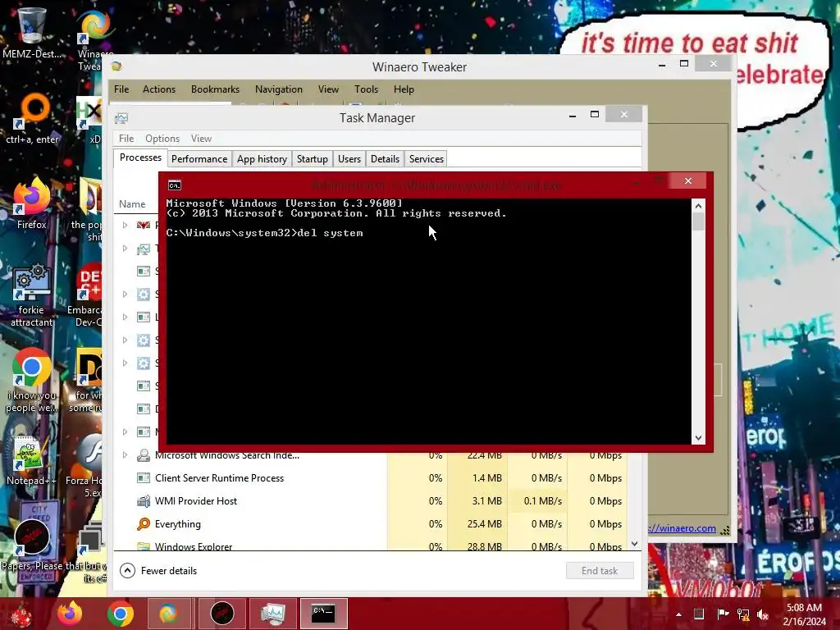
Task: Select the WMI Provider Host row
Action: pos(370,501)
